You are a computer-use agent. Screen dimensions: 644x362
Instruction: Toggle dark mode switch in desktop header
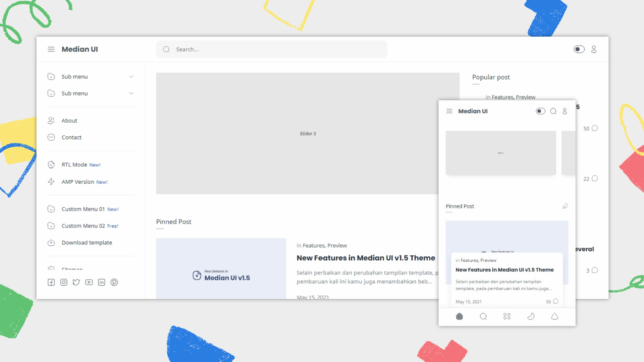pyautogui.click(x=579, y=49)
